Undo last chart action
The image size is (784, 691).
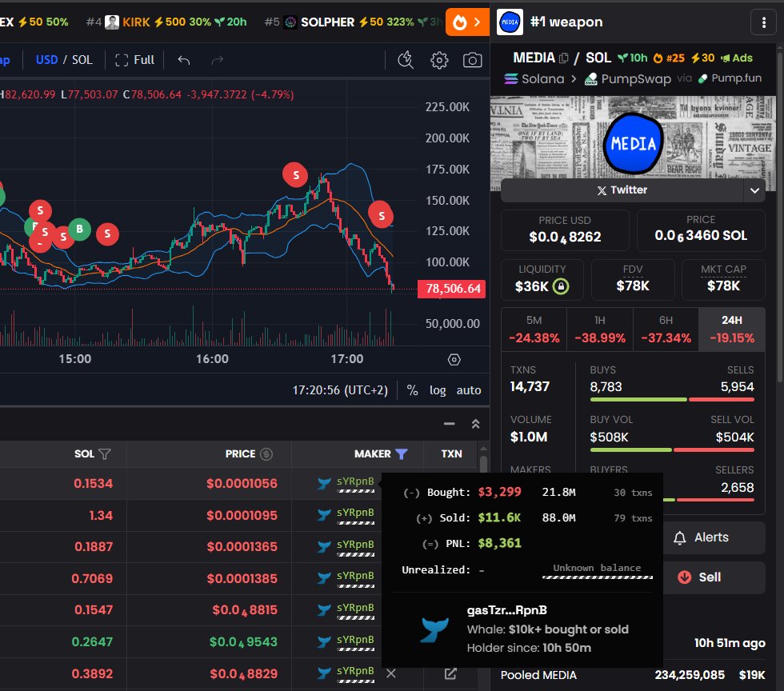tap(184, 60)
